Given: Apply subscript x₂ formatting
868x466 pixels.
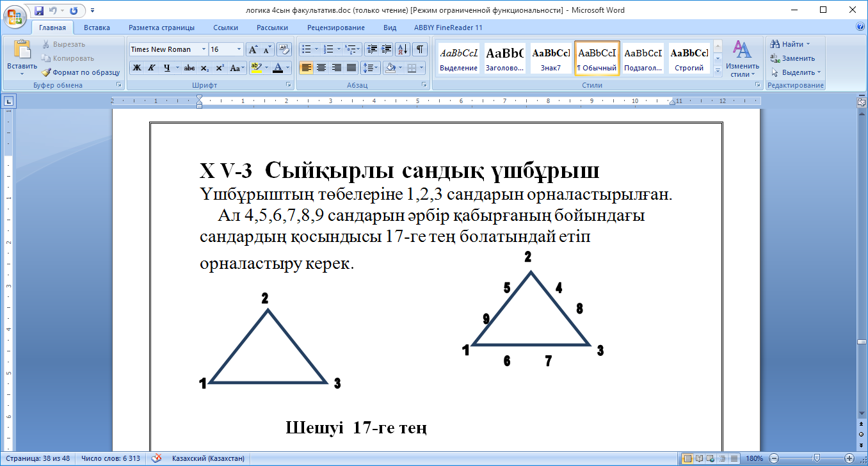Looking at the screenshot, I should (204, 68).
